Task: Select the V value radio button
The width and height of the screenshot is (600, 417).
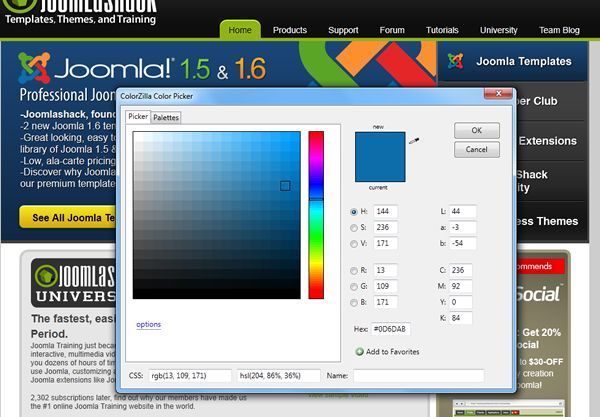Action: coord(354,244)
